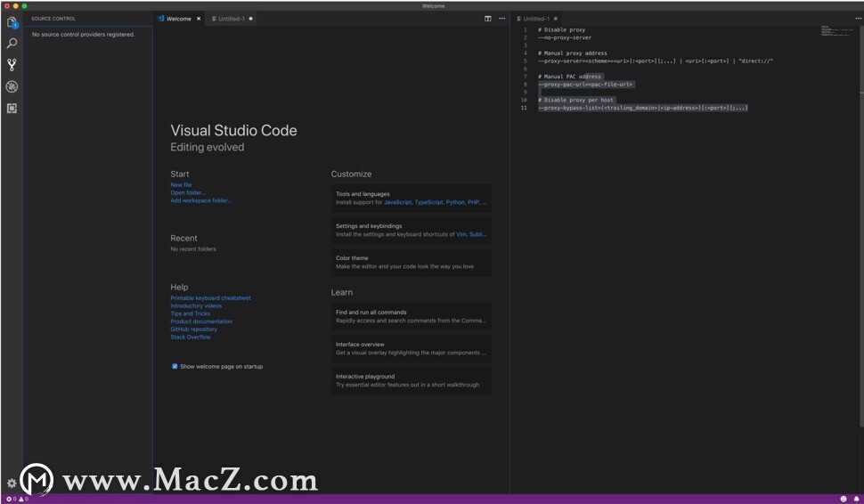Open the Debug view icon

12,86
